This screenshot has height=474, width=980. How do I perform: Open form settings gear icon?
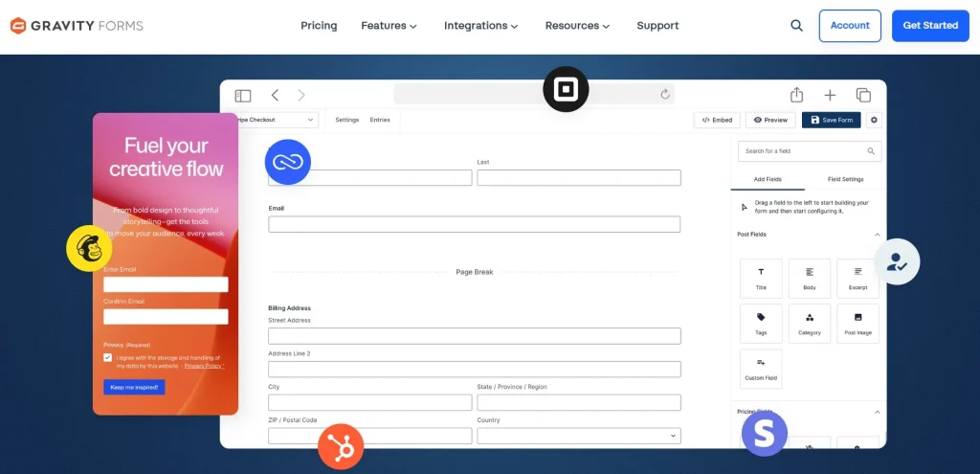tap(874, 120)
